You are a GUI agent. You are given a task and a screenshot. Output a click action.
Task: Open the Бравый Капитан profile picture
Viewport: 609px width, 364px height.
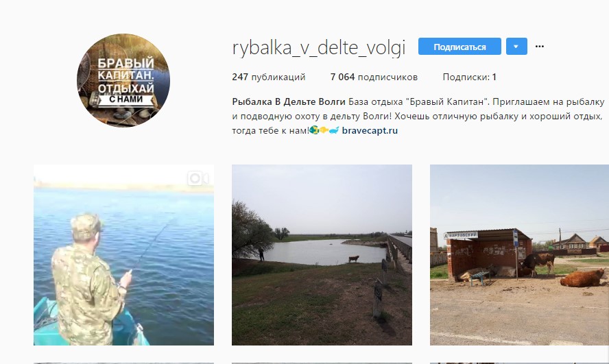[123, 80]
